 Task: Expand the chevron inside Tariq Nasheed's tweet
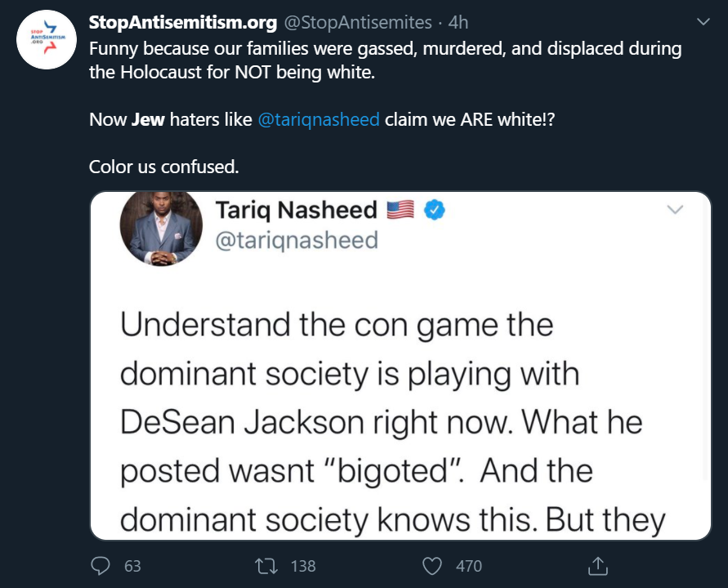(675, 210)
